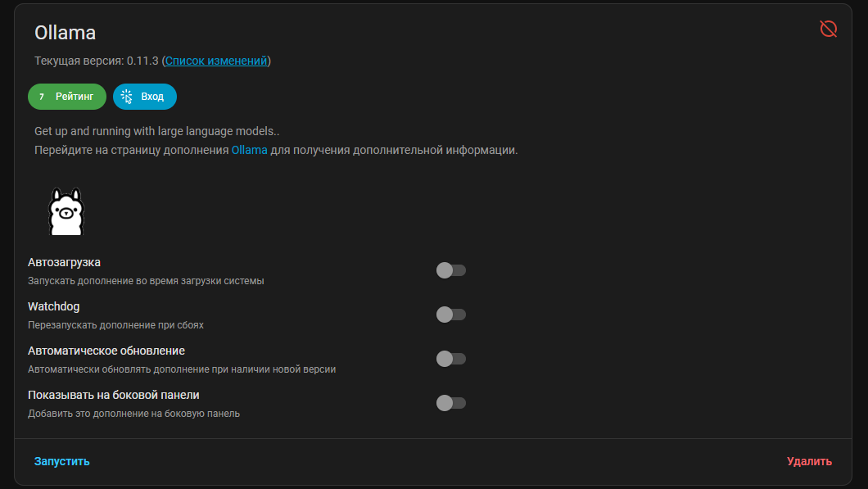Screen dimensions: 868x489
Task: Toggle Автоматическое обновление on
Action: point(450,359)
